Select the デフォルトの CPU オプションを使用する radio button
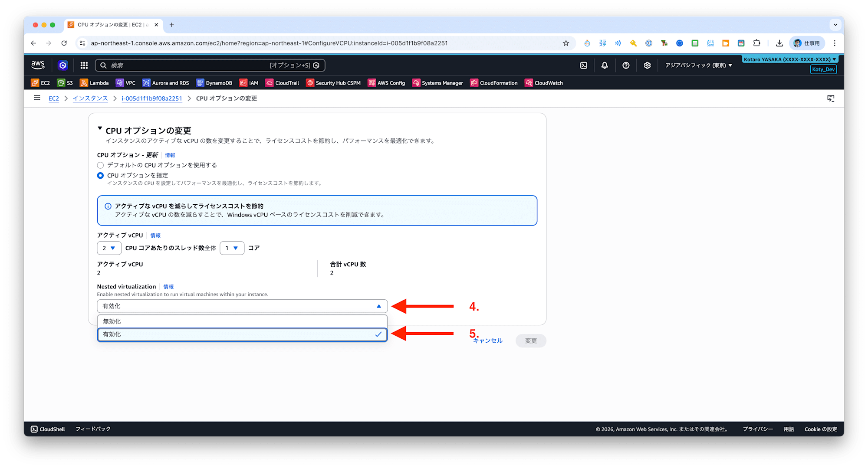868x468 pixels. (100, 165)
